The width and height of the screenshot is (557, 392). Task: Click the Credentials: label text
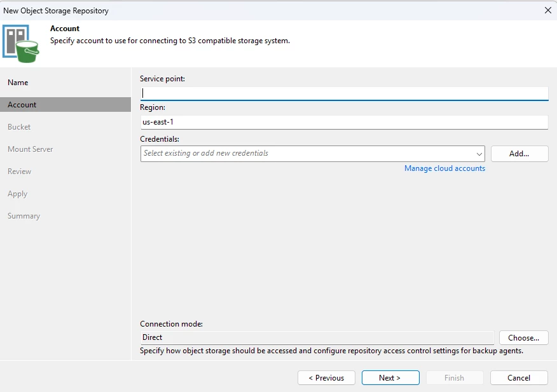(160, 139)
